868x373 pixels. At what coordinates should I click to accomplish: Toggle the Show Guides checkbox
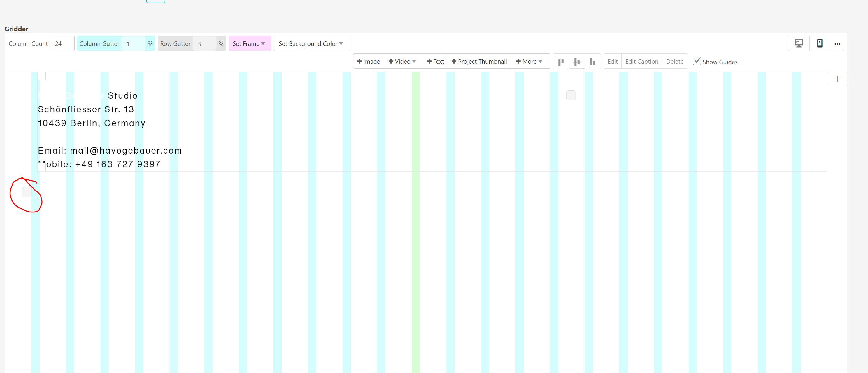tap(697, 61)
